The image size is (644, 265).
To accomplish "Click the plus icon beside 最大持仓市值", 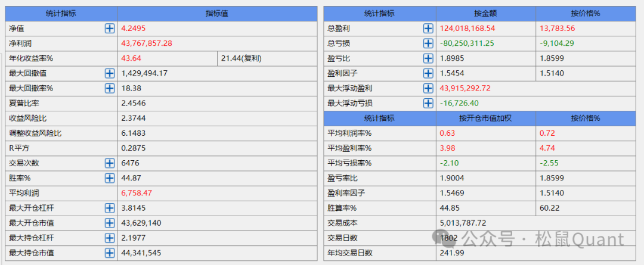I will pyautogui.click(x=110, y=252).
